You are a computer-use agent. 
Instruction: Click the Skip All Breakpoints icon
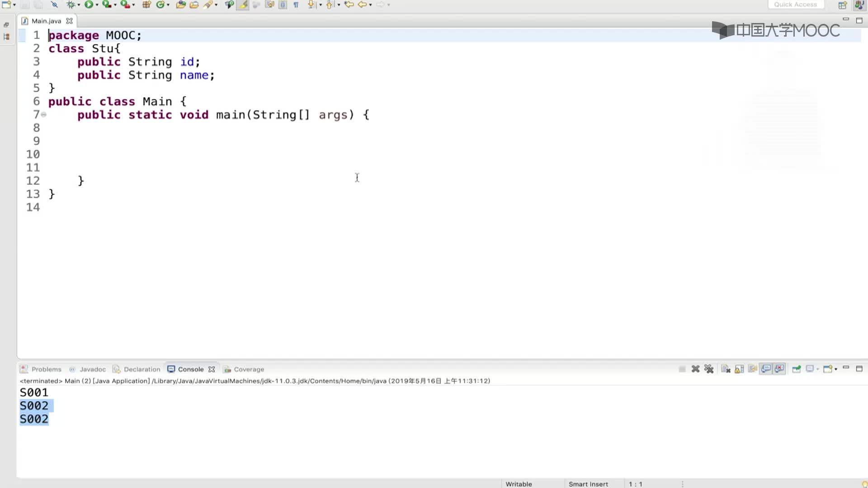pos(54,5)
